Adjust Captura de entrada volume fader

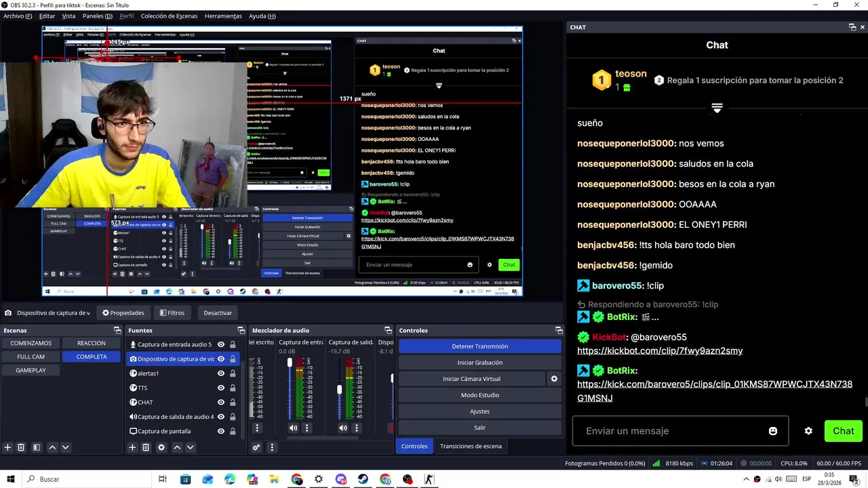point(290,364)
